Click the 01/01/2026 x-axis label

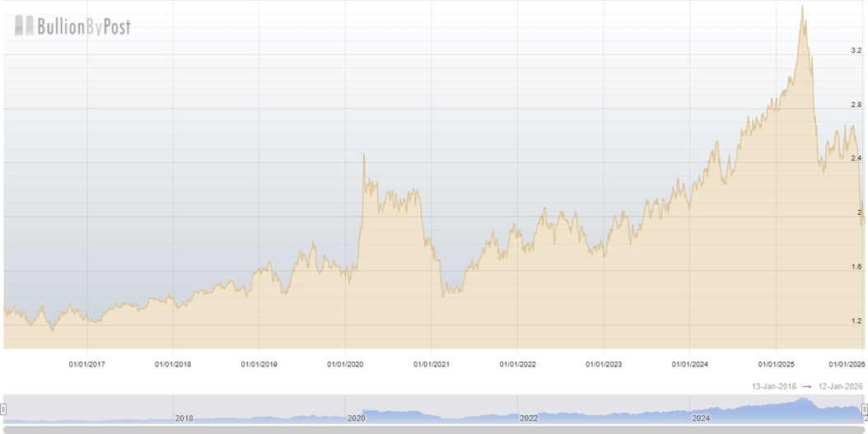click(x=846, y=363)
